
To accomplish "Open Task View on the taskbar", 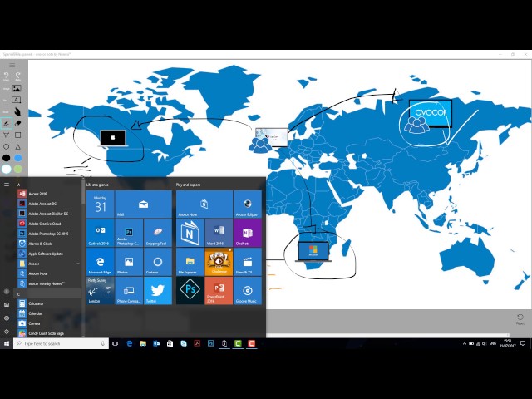I will coord(115,343).
